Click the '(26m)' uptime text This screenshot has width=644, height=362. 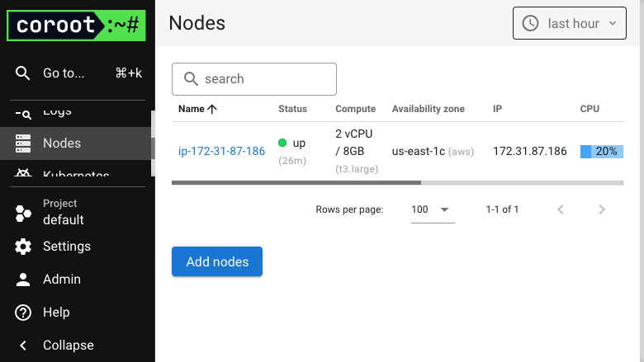tap(292, 161)
